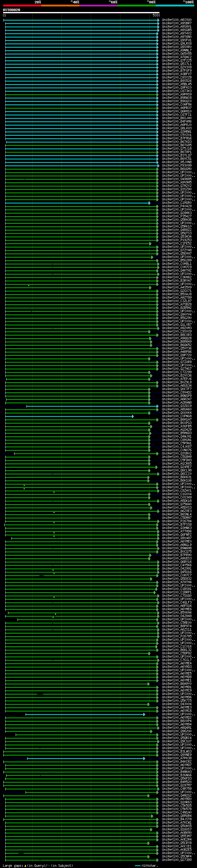Click UniRef100_Q6RH10 label
This screenshot has width=197, height=868.
click(176, 111)
